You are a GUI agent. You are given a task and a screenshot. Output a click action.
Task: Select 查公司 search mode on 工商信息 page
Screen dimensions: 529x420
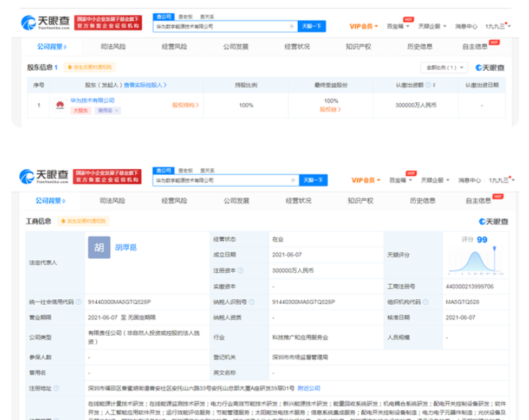click(x=163, y=170)
